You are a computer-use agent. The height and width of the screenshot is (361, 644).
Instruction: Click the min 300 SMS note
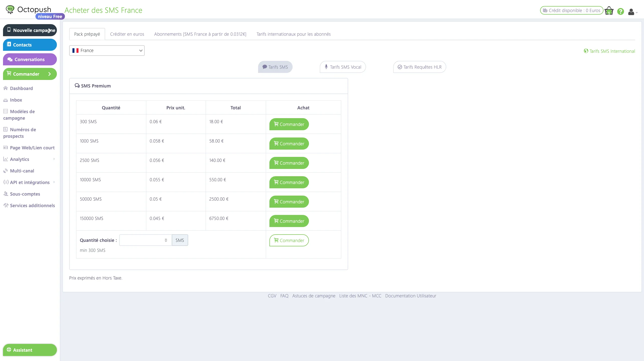pyautogui.click(x=93, y=250)
